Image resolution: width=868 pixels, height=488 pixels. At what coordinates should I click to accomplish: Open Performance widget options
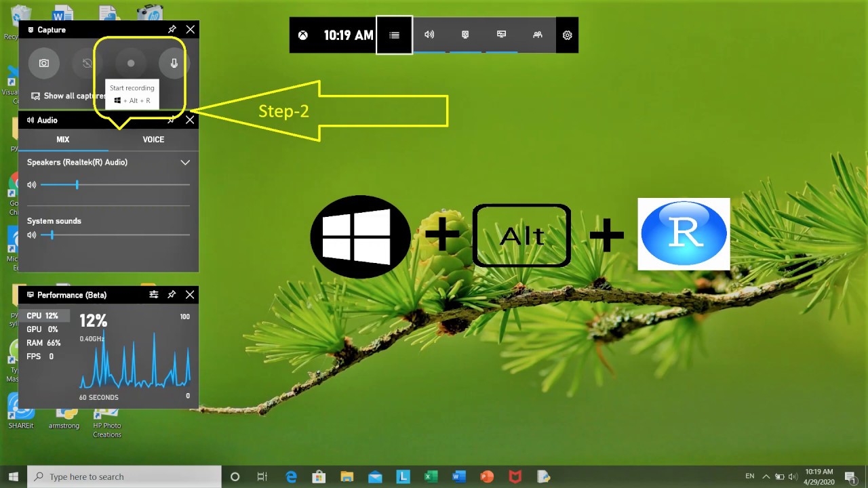pos(154,295)
